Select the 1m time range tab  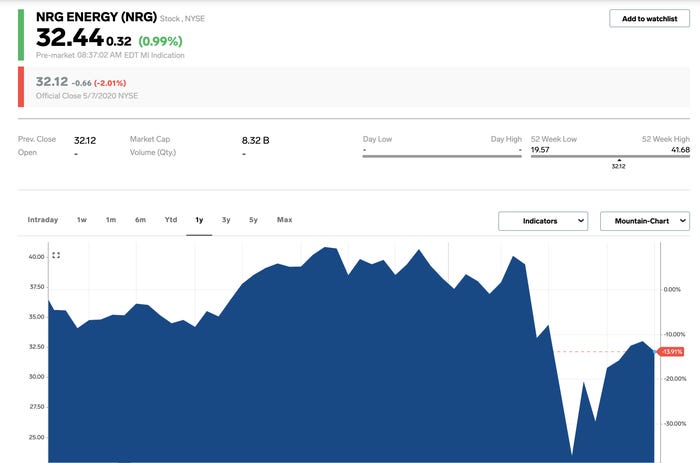[111, 220]
